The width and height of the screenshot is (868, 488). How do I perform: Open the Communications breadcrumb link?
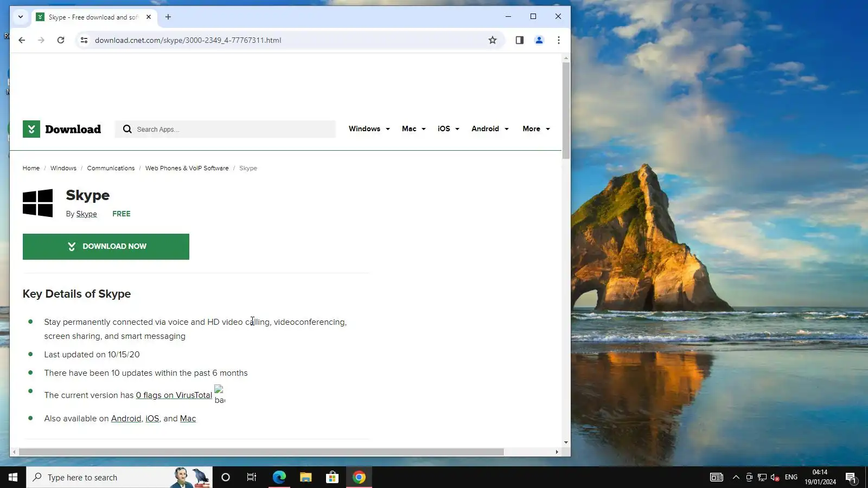pos(111,168)
